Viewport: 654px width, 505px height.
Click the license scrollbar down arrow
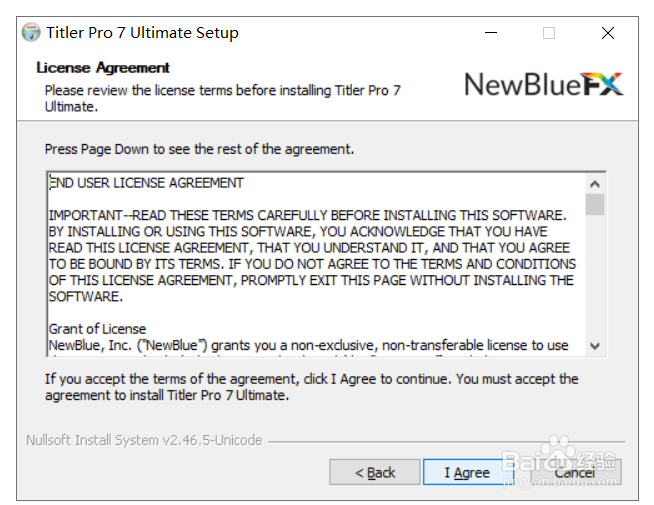pos(595,346)
